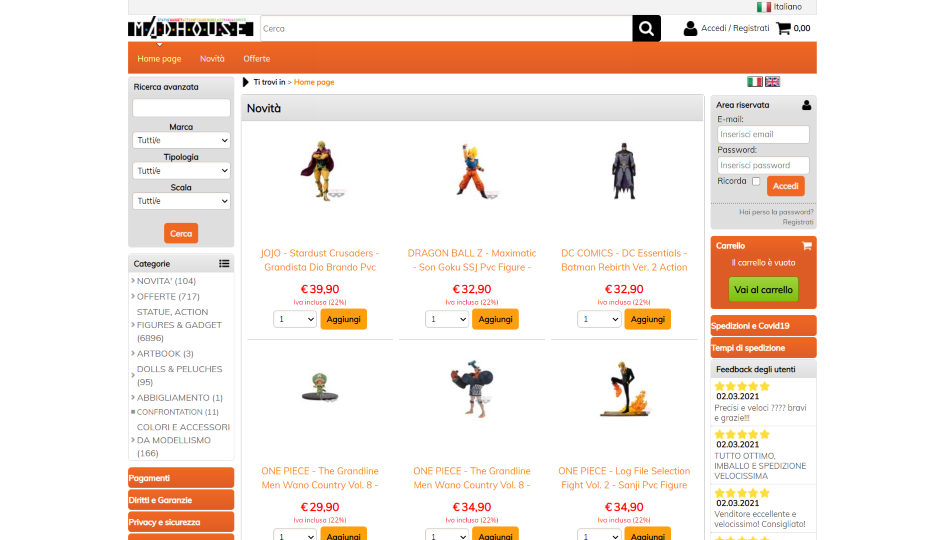Open Privacy e sicurezza section
947x540 pixels.
181,522
